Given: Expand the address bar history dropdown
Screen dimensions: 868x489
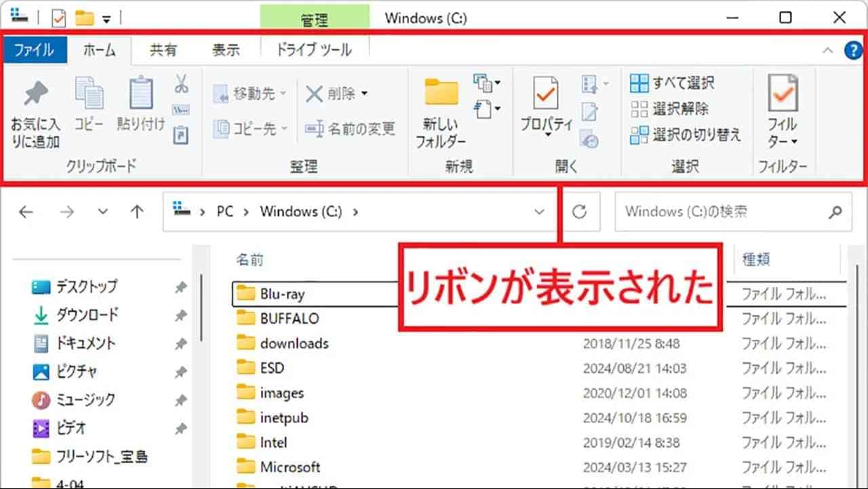Looking at the screenshot, I should click(x=539, y=212).
